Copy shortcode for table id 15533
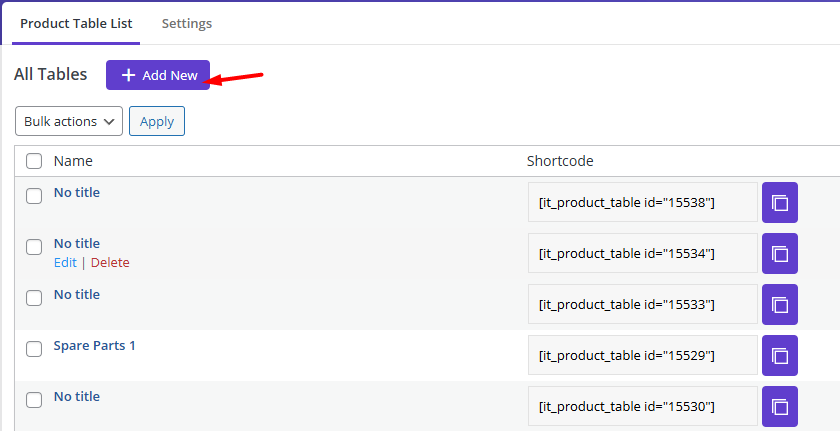 pyautogui.click(x=779, y=304)
